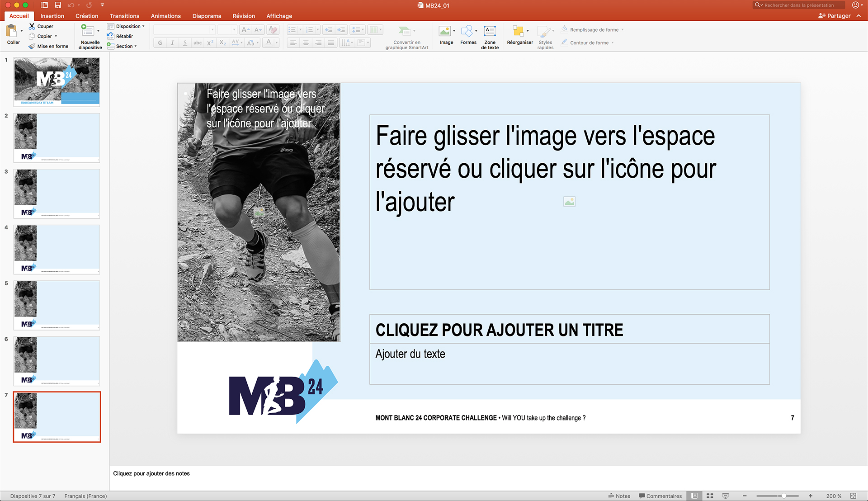
Task: Open the font size combo box
Action: (x=227, y=30)
